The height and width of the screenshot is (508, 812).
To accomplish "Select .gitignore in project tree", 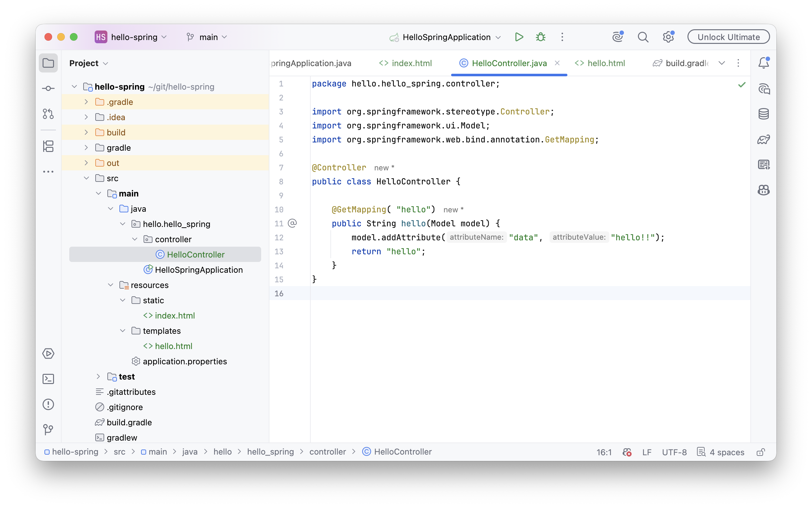I will 125,407.
